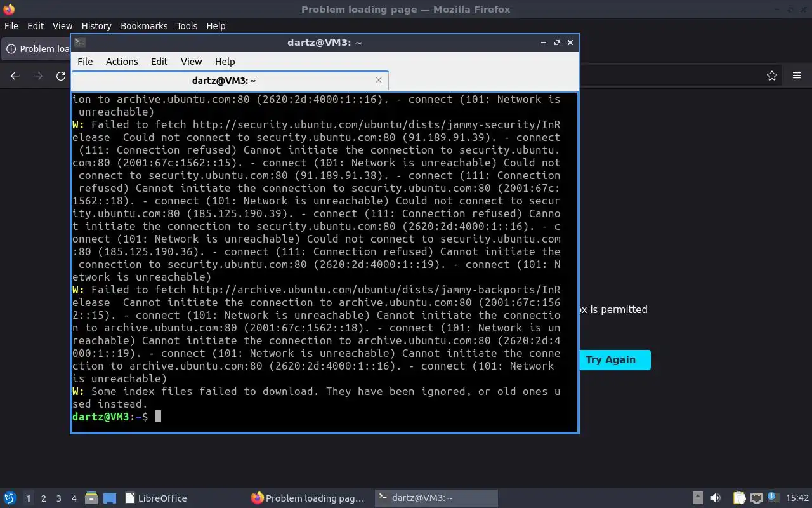Open Firefox Edit menu
The width and height of the screenshot is (812, 508).
coord(36,26)
